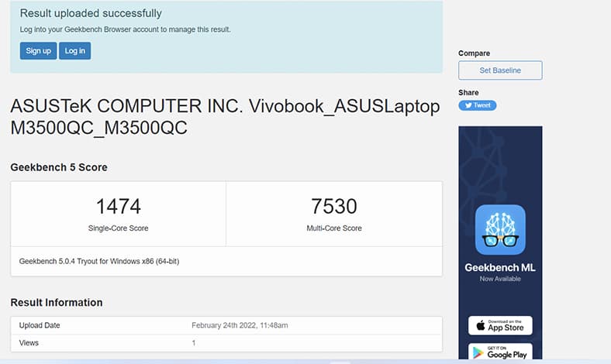Viewport: 611px width, 364px height.
Task: Click Set Baseline under Compare
Action: (500, 70)
